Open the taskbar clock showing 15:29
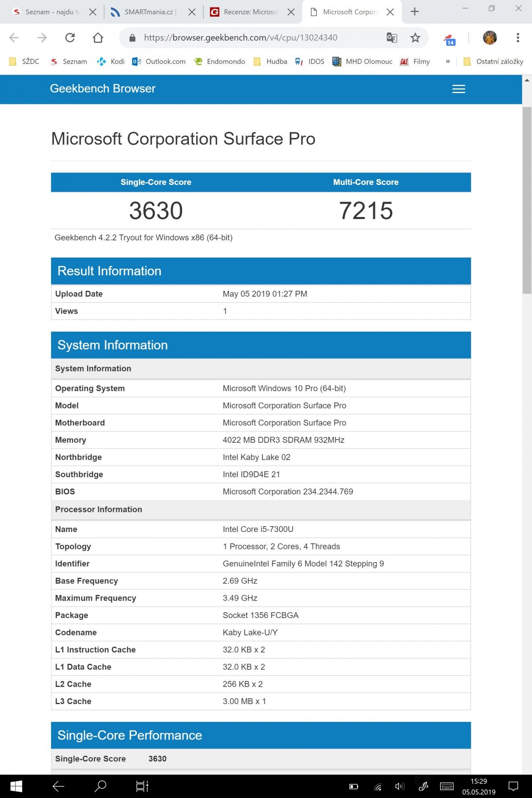Image resolution: width=532 pixels, height=798 pixels. 479,786
